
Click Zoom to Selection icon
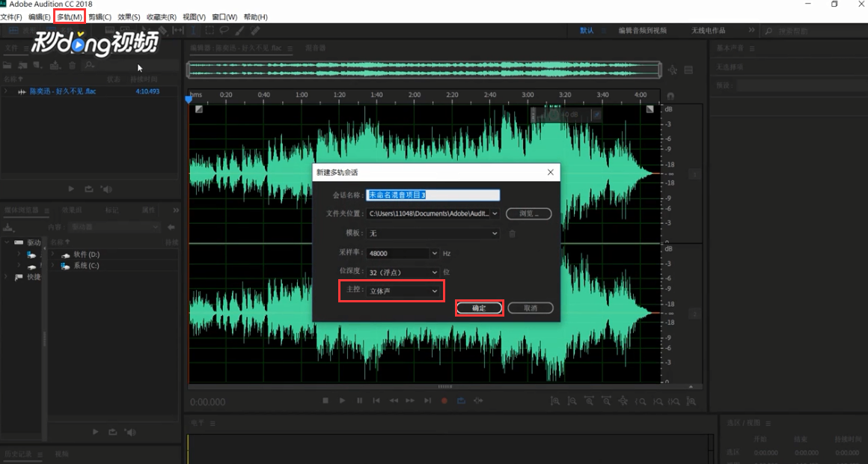tap(674, 401)
